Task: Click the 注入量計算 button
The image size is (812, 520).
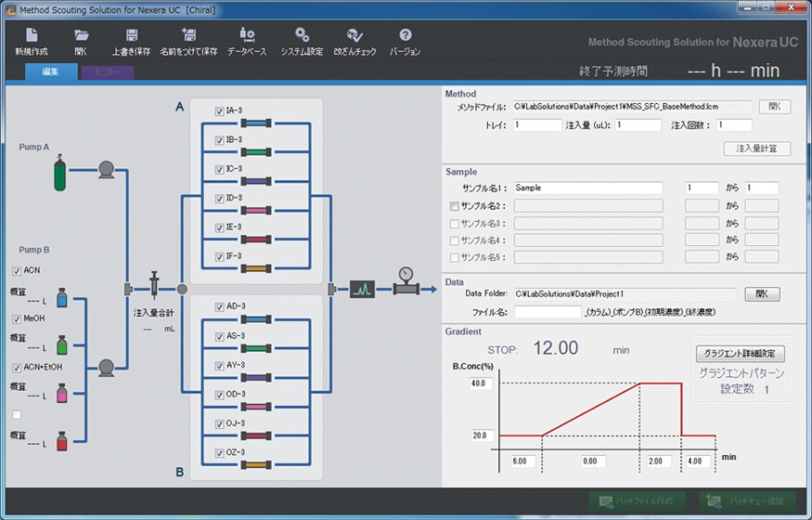Action: click(756, 149)
